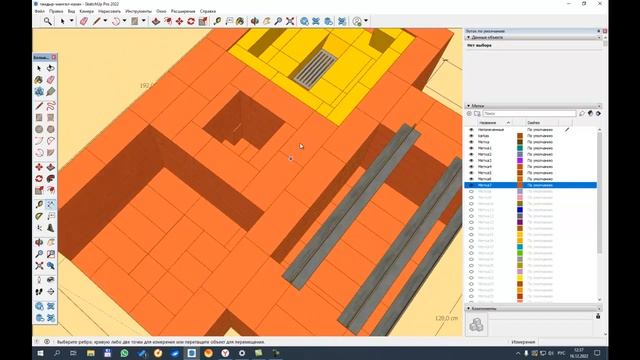Image resolution: width=640 pixels, height=360 pixels.
Task: Activate the Axes tool
Action: click(39, 227)
